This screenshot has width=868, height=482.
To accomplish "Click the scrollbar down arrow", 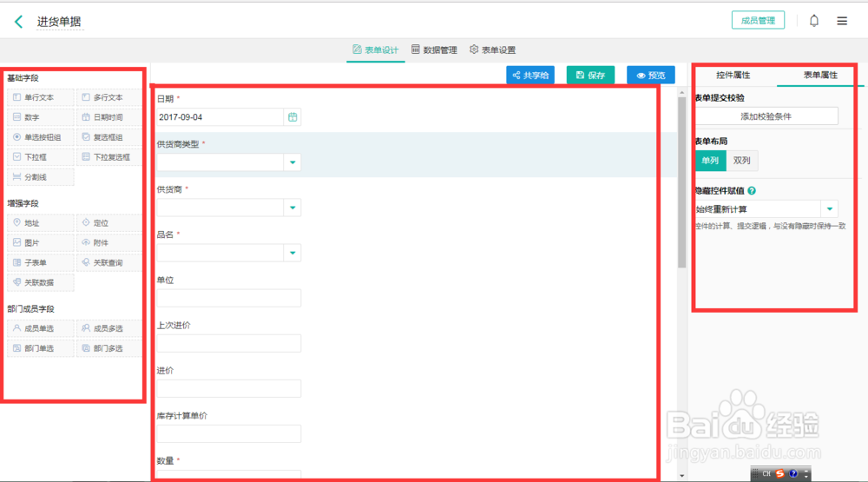I will point(682,476).
